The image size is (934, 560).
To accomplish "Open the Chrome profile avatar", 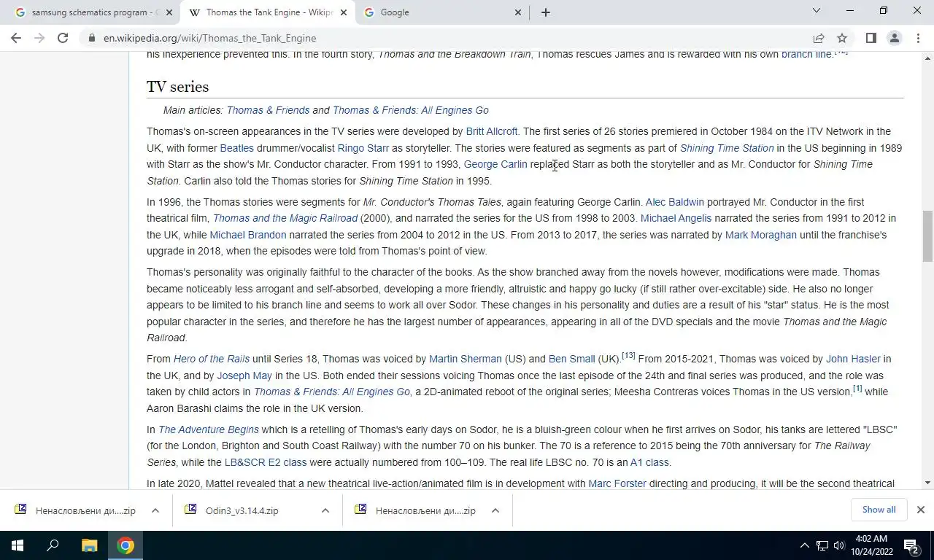I will pyautogui.click(x=894, y=38).
